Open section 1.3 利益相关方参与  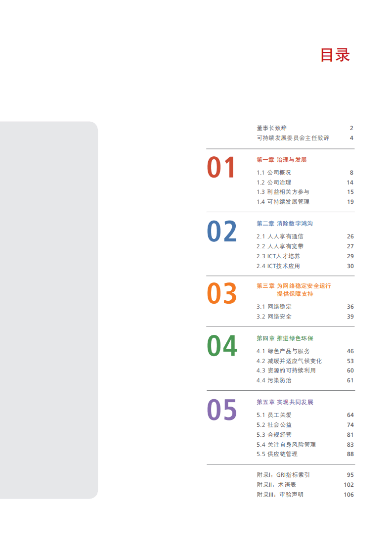[283, 192]
